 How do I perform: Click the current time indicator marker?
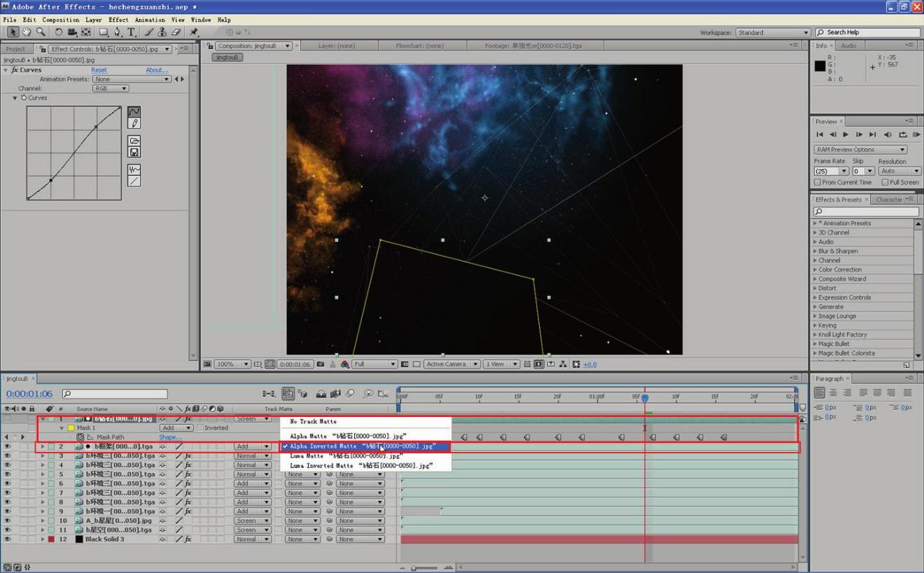645,397
